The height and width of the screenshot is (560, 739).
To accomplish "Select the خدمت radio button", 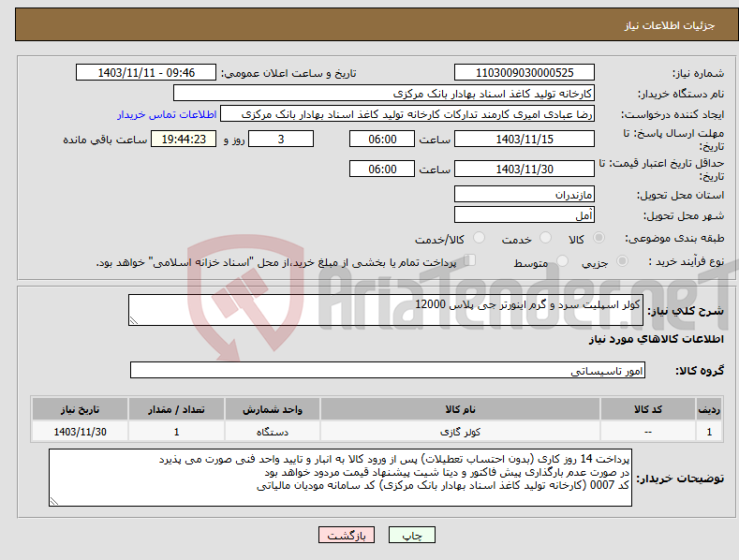I will 545,238.
